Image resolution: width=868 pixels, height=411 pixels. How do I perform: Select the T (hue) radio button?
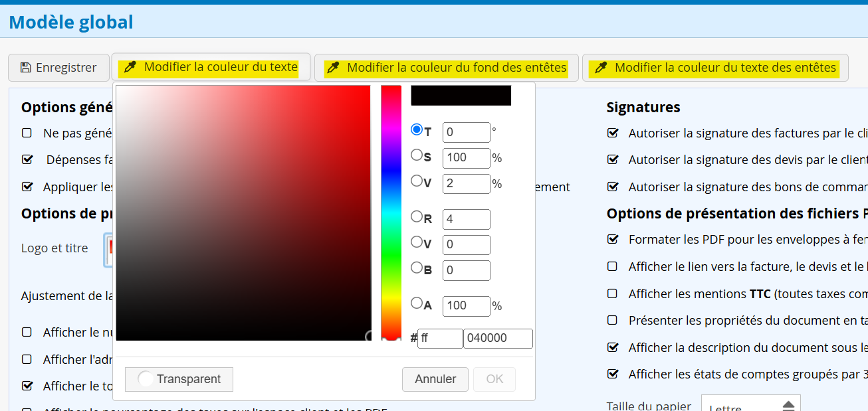417,129
